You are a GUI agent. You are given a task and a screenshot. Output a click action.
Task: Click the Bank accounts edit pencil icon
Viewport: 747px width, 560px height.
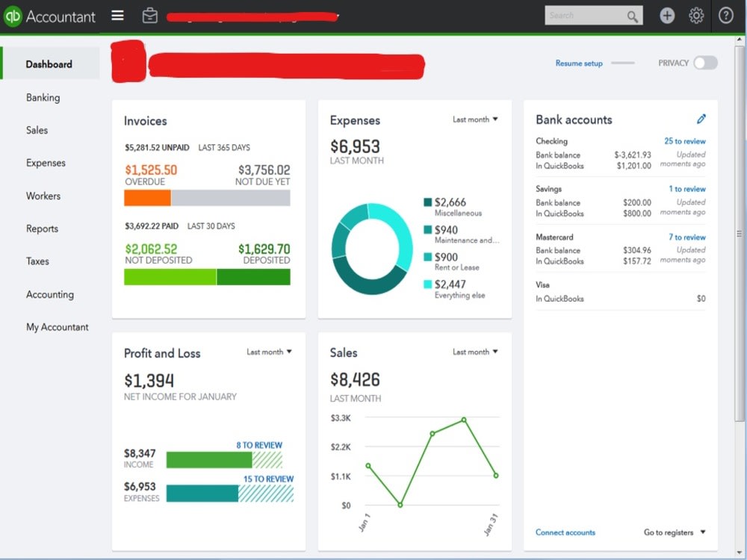[x=701, y=119]
